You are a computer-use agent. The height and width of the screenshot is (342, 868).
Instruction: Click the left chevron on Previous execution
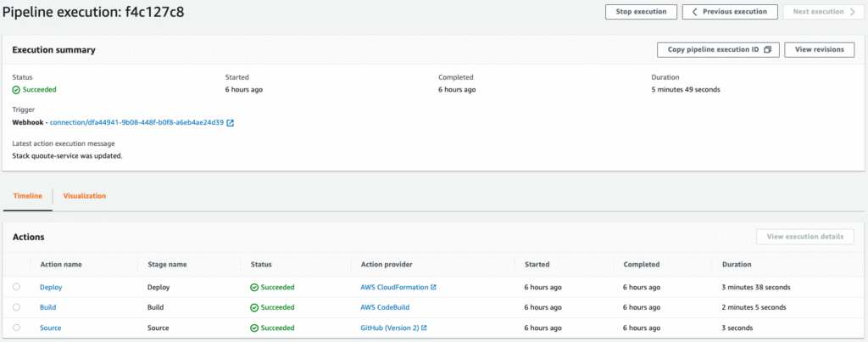tap(694, 12)
